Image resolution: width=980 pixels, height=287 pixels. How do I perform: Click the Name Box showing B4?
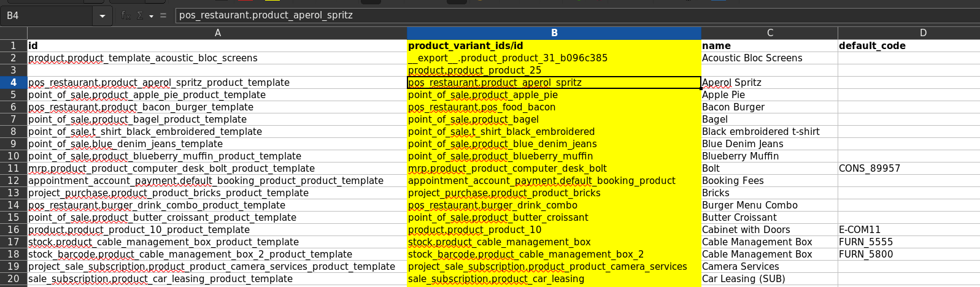[47, 16]
